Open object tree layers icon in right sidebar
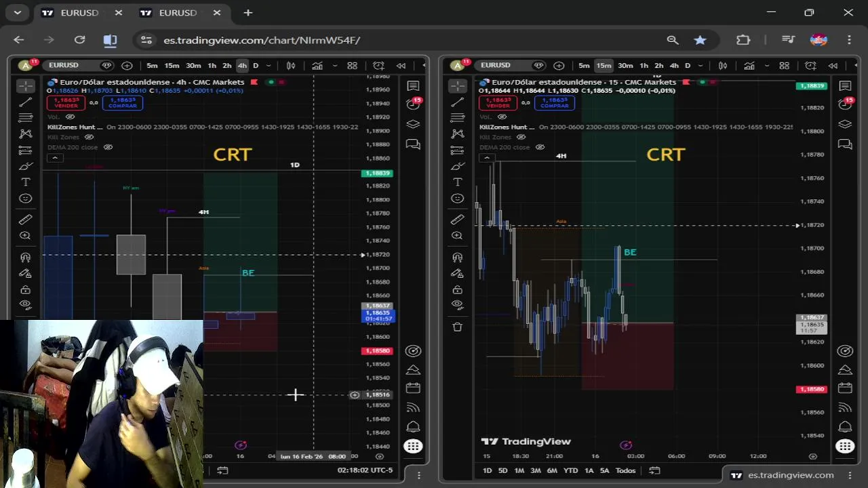 point(845,124)
